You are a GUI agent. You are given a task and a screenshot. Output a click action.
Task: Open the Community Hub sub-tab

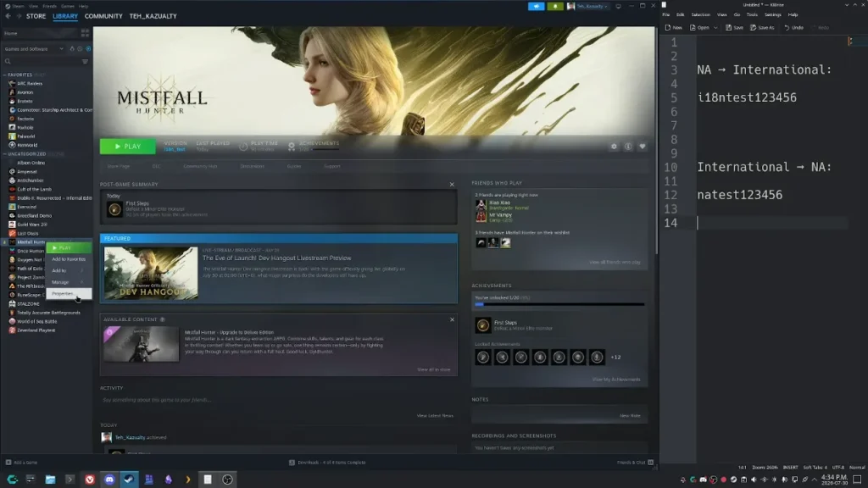click(x=200, y=166)
